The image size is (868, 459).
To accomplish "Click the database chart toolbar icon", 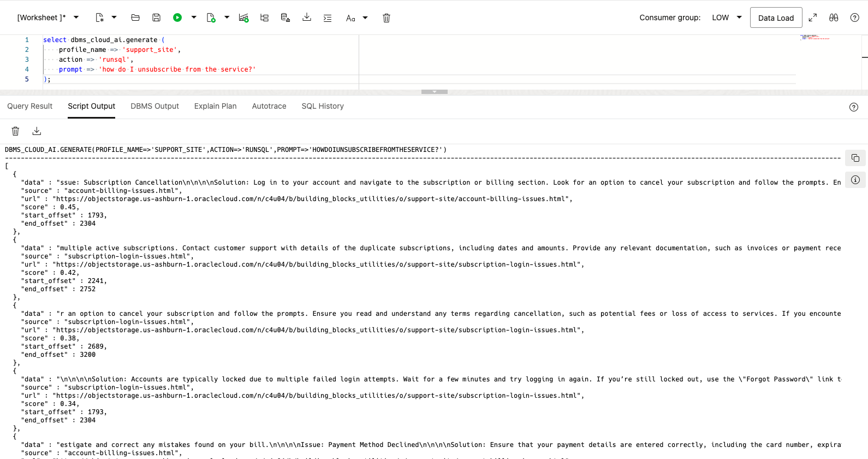I will coord(286,17).
